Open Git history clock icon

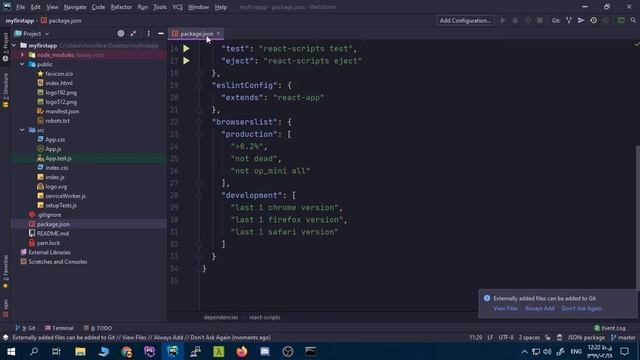[593, 20]
